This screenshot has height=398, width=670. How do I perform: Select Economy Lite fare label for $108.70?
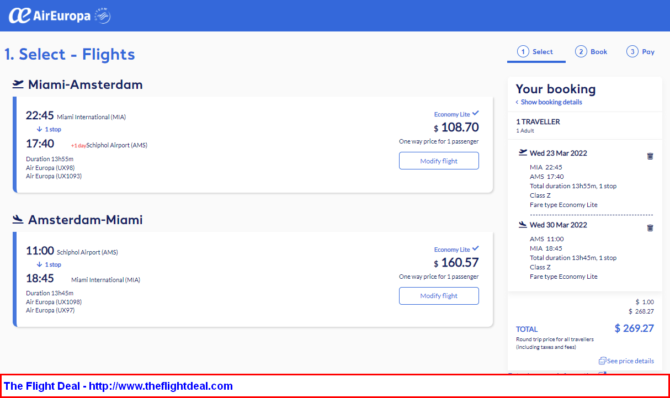click(x=452, y=114)
